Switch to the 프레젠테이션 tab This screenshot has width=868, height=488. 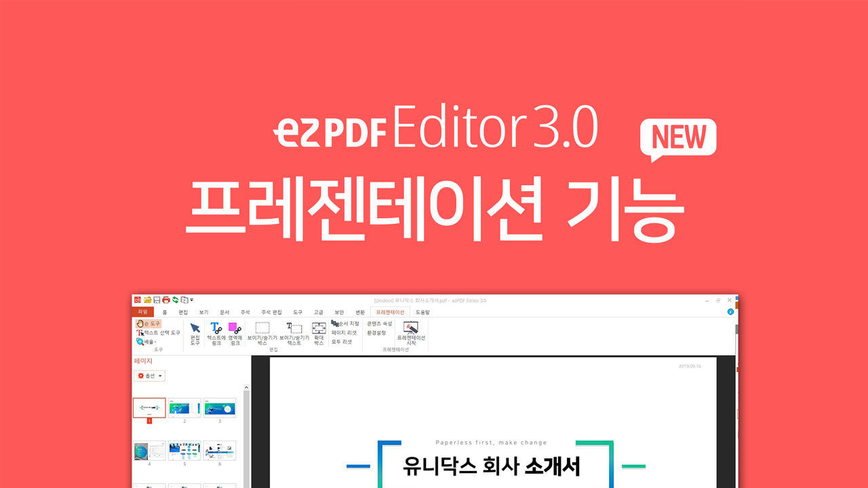point(390,312)
